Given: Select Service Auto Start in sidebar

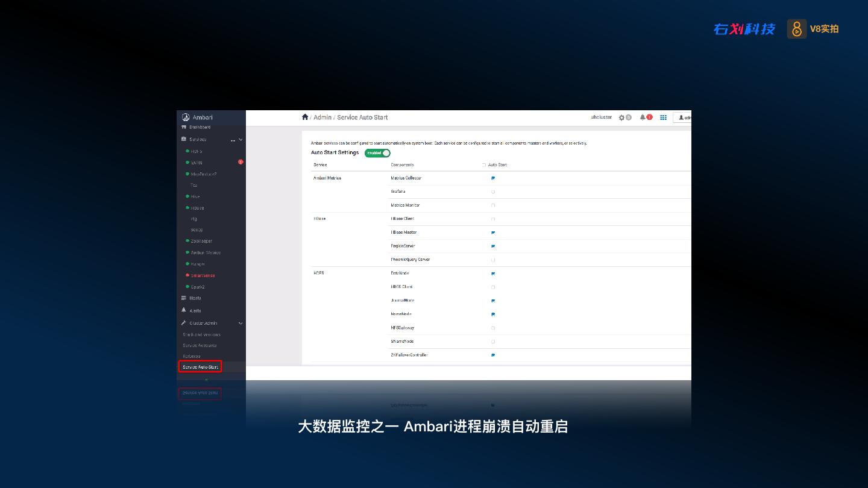Looking at the screenshot, I should (200, 367).
